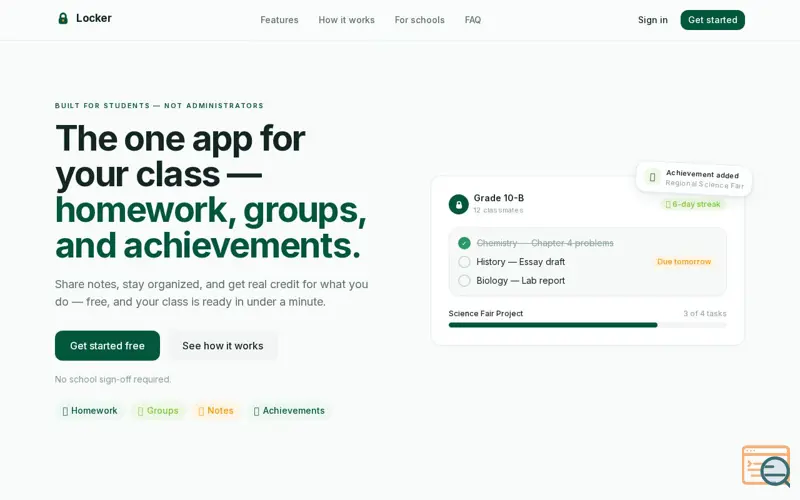Click the 3 of 4 tasks label
This screenshot has height=500, width=800.
point(705,313)
